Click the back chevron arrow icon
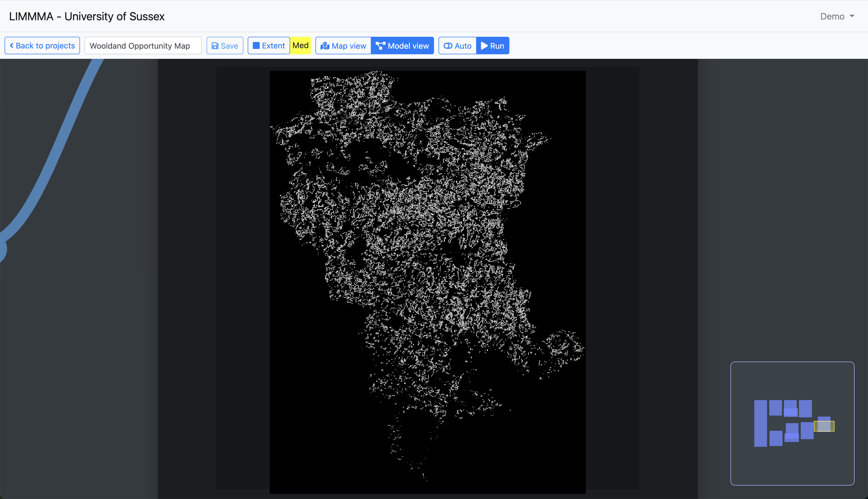The image size is (868, 499). pyautogui.click(x=12, y=46)
